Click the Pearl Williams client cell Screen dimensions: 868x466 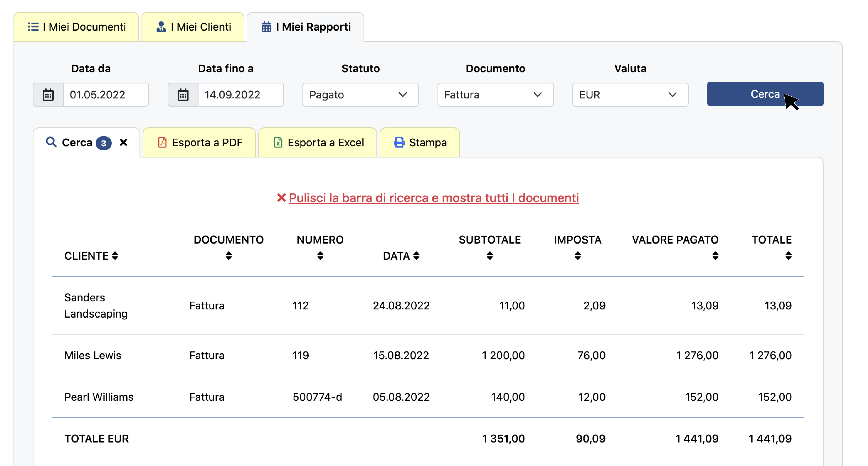tap(99, 397)
